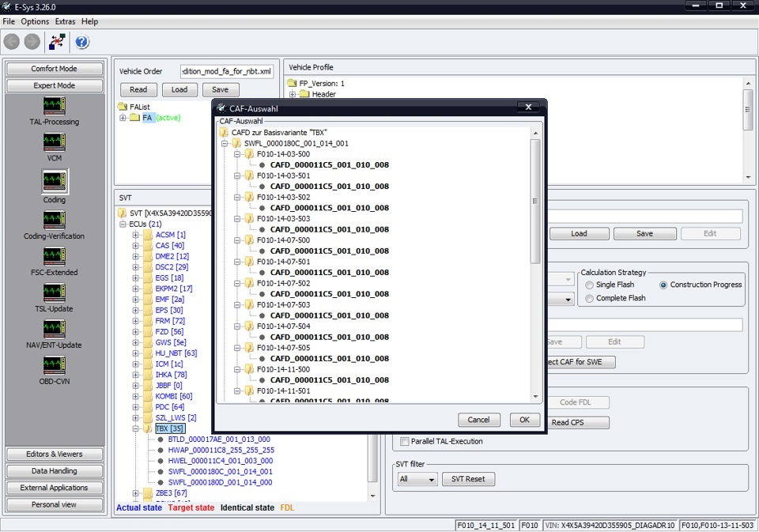Image resolution: width=759 pixels, height=532 pixels.
Task: Click the FAList folder icon
Action: point(123,107)
